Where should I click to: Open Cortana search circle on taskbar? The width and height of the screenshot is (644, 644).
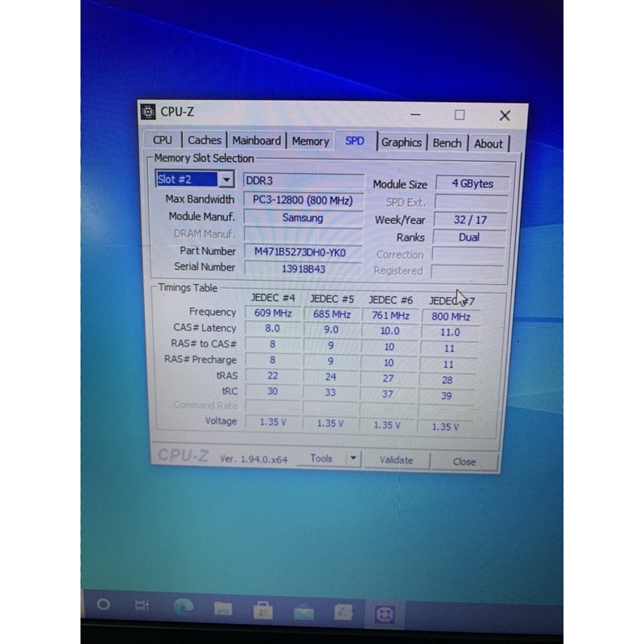point(103,605)
